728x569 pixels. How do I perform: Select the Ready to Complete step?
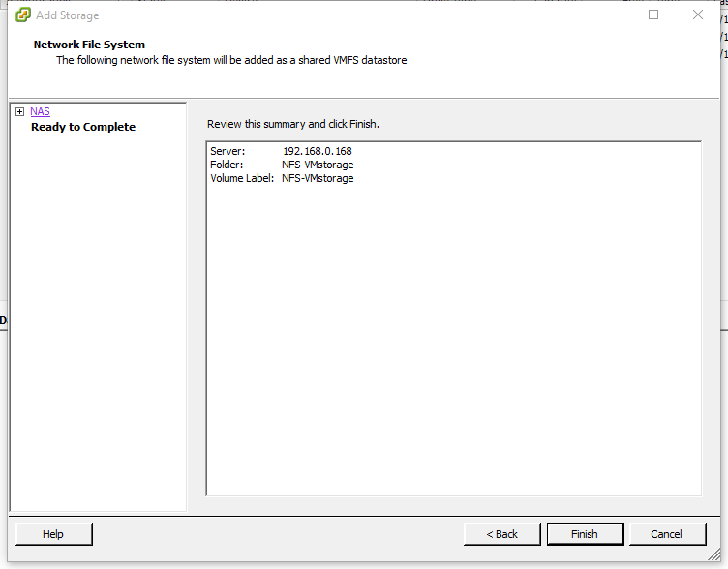click(x=83, y=127)
